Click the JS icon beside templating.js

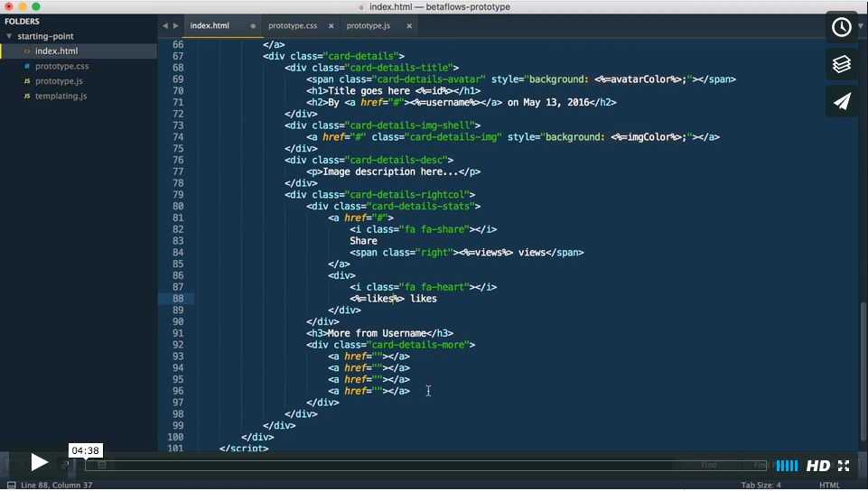[26, 96]
